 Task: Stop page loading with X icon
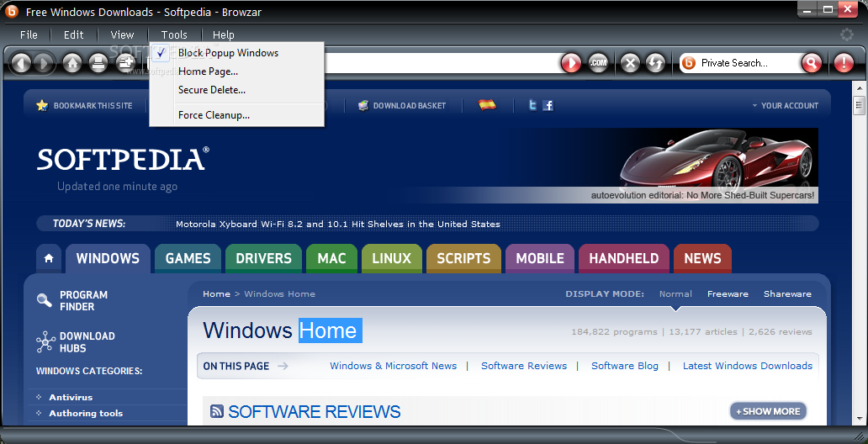click(x=629, y=63)
